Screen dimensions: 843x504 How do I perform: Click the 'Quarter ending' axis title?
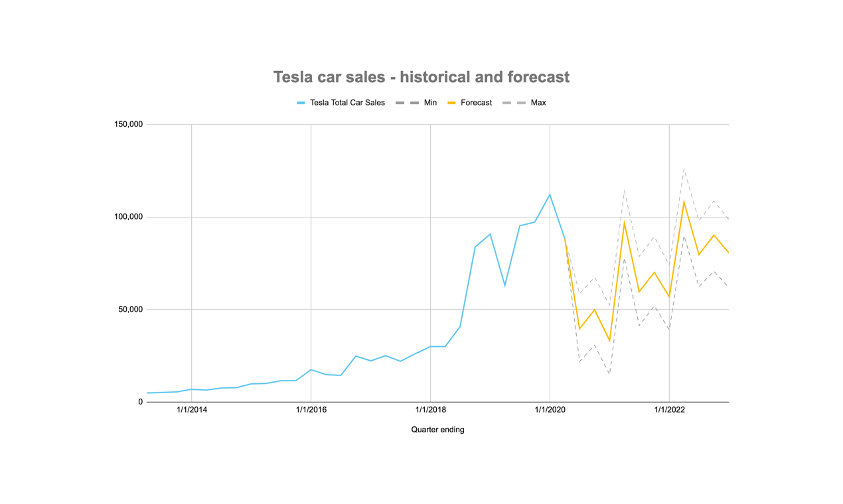tap(437, 430)
